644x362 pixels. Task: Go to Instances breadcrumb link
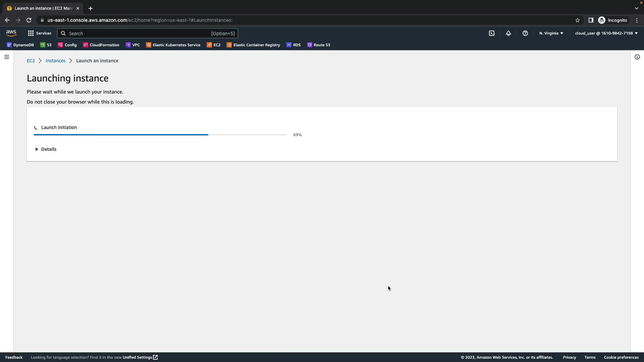[x=55, y=61]
